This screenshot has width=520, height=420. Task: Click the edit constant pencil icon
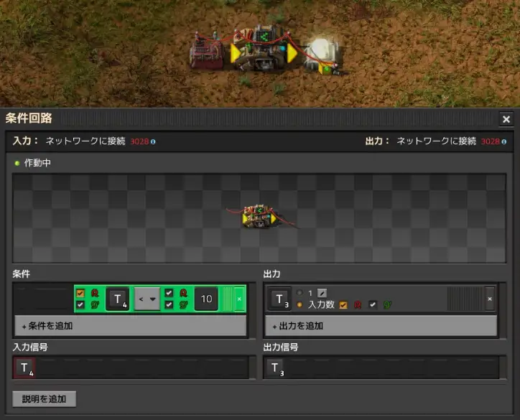tap(322, 293)
